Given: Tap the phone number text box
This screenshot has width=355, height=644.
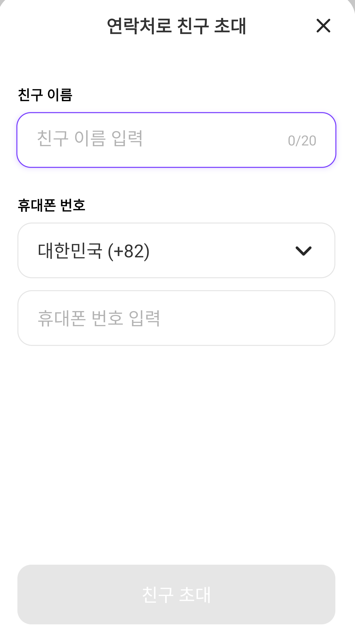Looking at the screenshot, I should pyautogui.click(x=176, y=318).
